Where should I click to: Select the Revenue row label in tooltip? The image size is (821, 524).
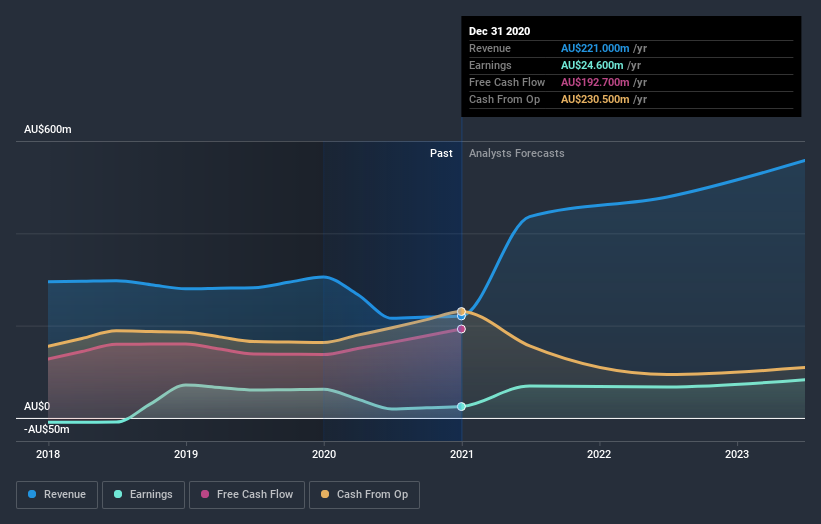490,48
